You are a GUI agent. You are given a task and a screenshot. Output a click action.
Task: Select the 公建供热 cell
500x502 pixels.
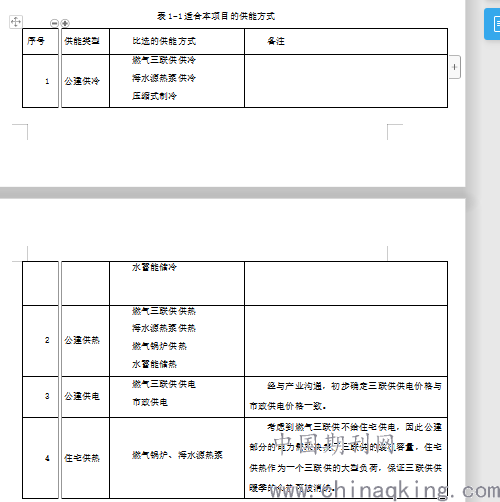coord(85,341)
